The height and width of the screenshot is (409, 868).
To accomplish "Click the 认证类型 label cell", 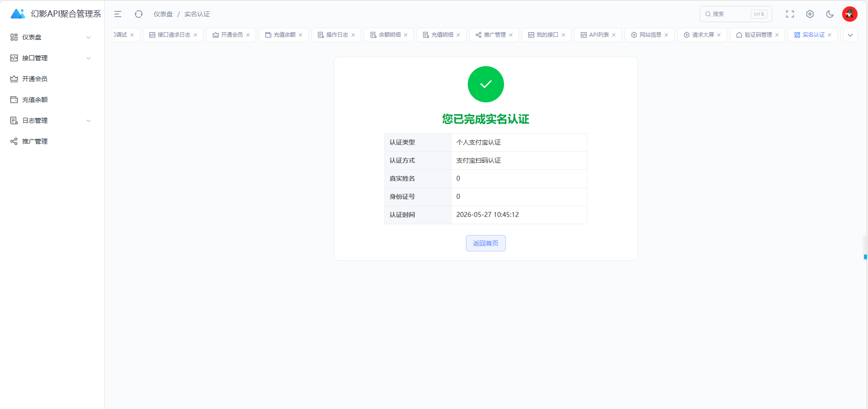I will [418, 142].
